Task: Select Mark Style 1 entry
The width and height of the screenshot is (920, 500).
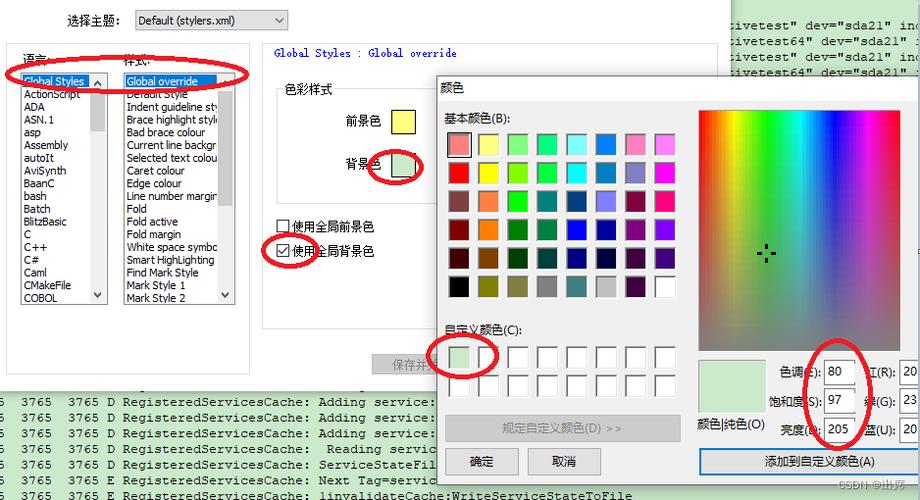Action: click(x=155, y=285)
